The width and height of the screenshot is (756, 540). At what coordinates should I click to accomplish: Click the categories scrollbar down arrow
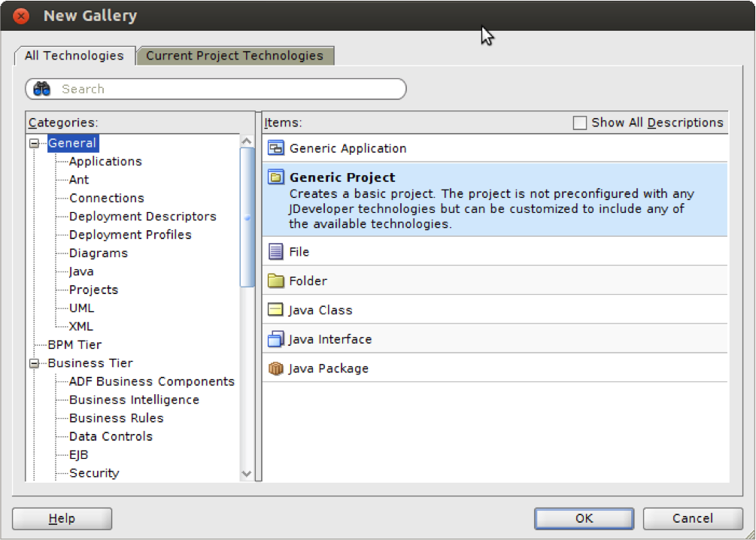(x=247, y=474)
